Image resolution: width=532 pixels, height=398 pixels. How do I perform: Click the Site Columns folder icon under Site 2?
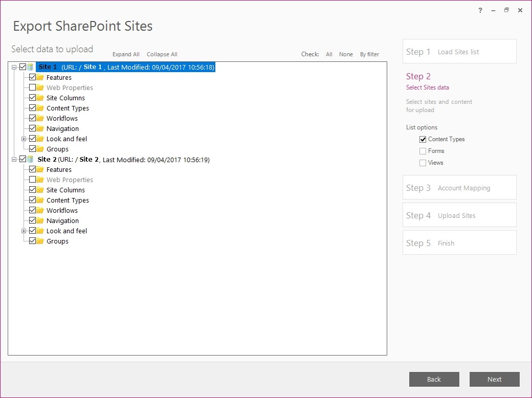tap(40, 190)
